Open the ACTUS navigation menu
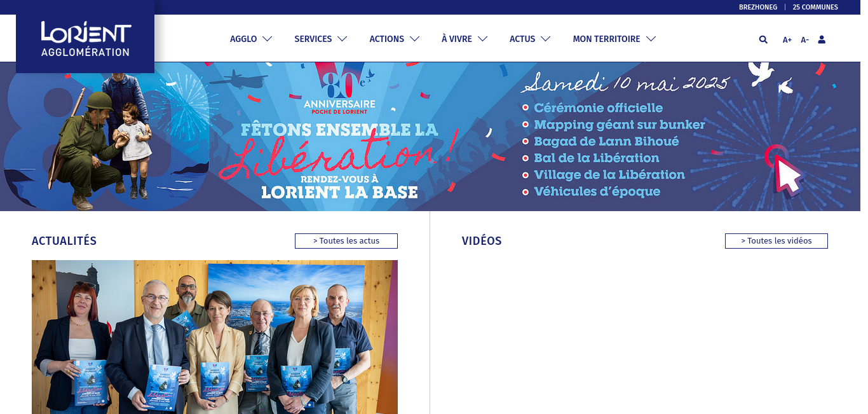868x414 pixels. (x=529, y=39)
